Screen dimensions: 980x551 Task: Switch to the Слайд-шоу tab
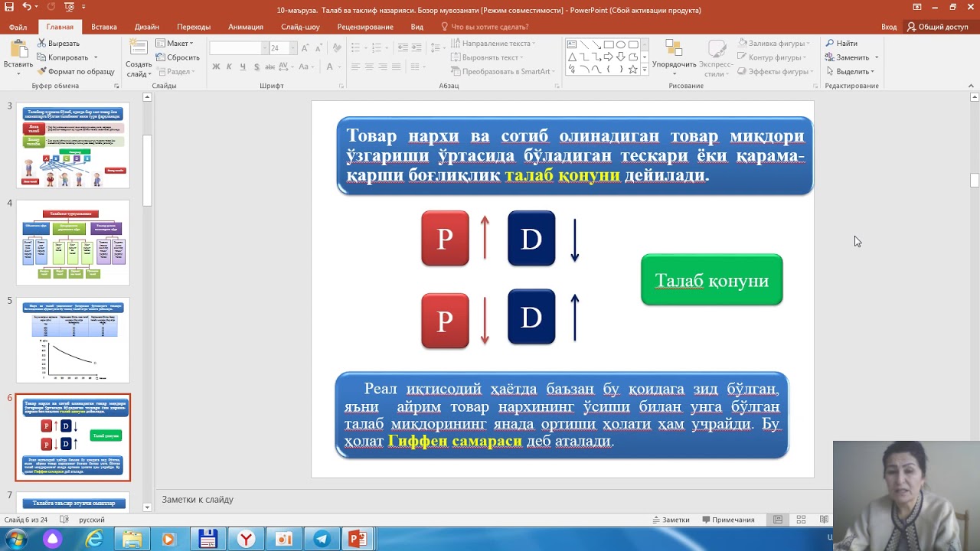(x=300, y=27)
